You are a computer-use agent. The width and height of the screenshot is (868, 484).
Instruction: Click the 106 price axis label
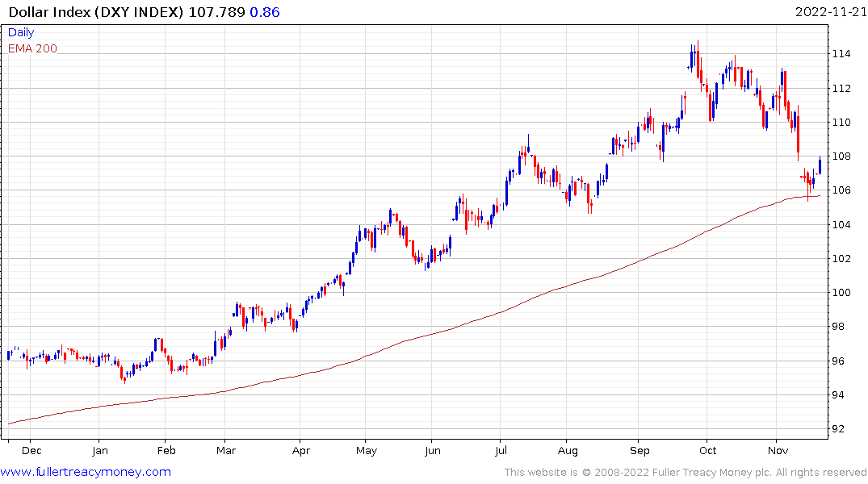pos(841,190)
